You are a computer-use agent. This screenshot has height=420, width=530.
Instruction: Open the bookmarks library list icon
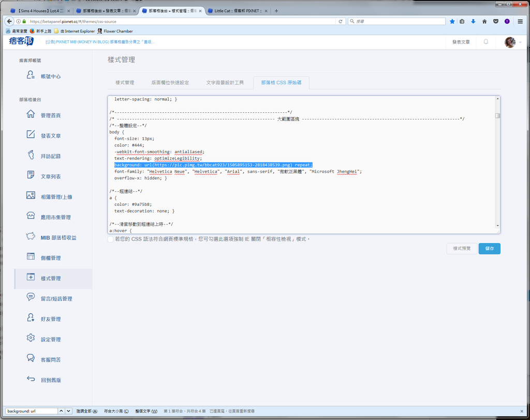[462, 21]
